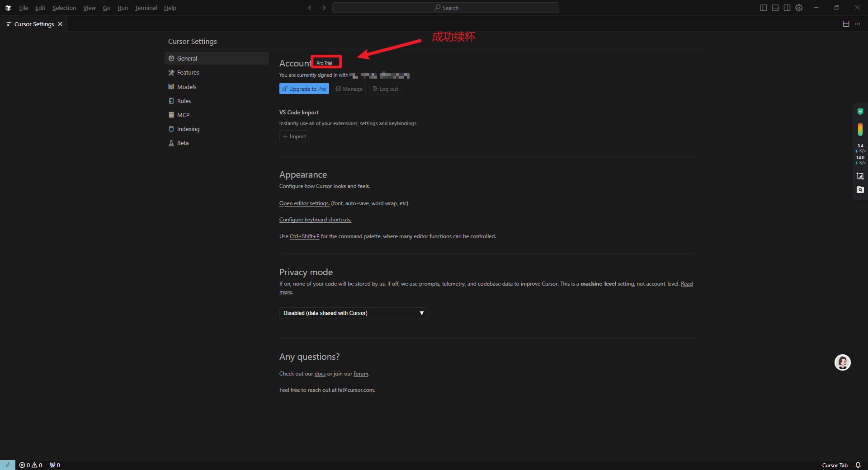Import VS Code settings
Screen dimensions: 868x470
(x=294, y=136)
